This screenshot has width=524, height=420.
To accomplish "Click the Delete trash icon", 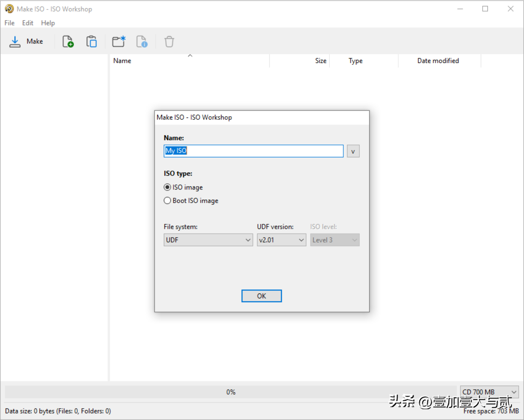I will pos(169,42).
